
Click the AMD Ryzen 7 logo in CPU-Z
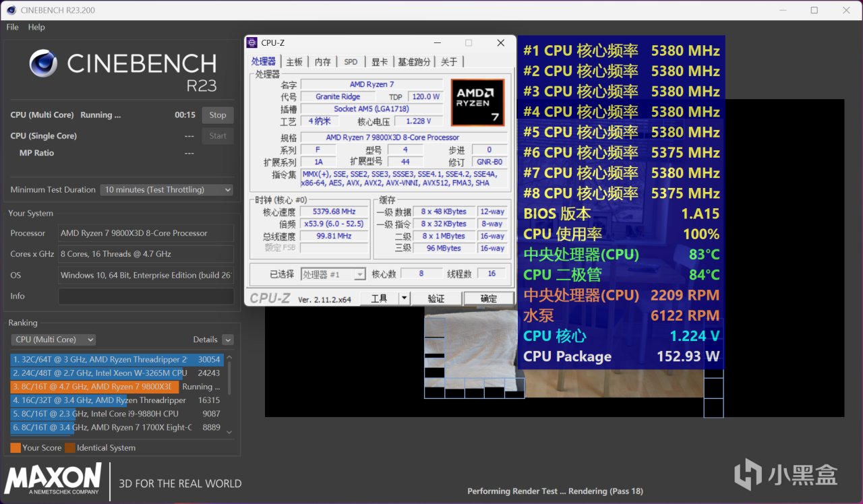pos(477,102)
